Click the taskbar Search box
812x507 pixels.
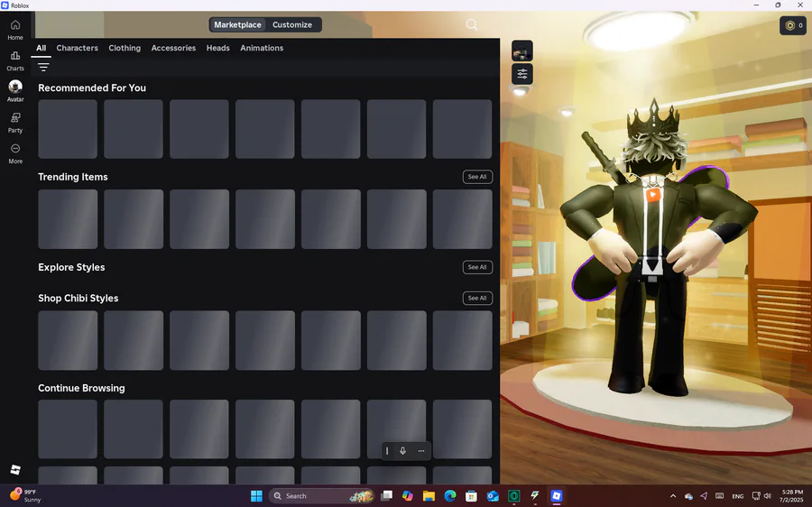click(x=321, y=496)
